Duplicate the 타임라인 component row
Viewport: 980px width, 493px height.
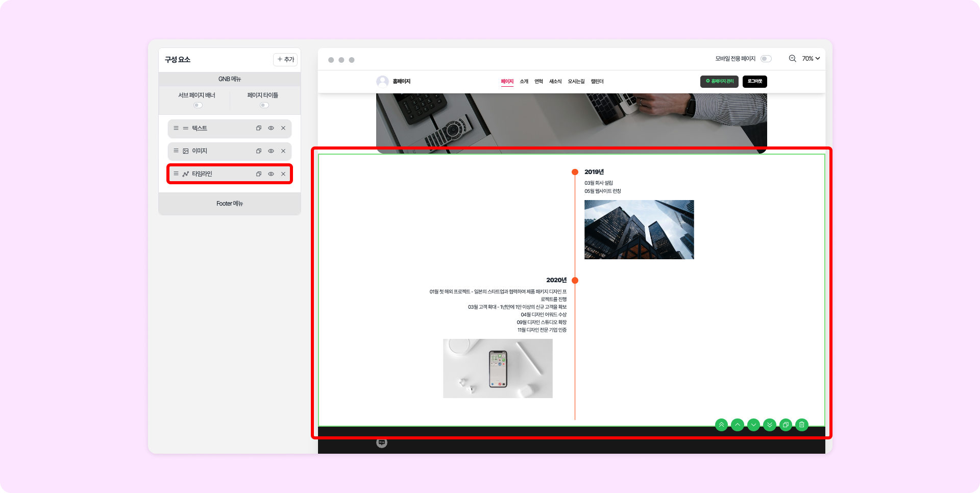coord(259,174)
